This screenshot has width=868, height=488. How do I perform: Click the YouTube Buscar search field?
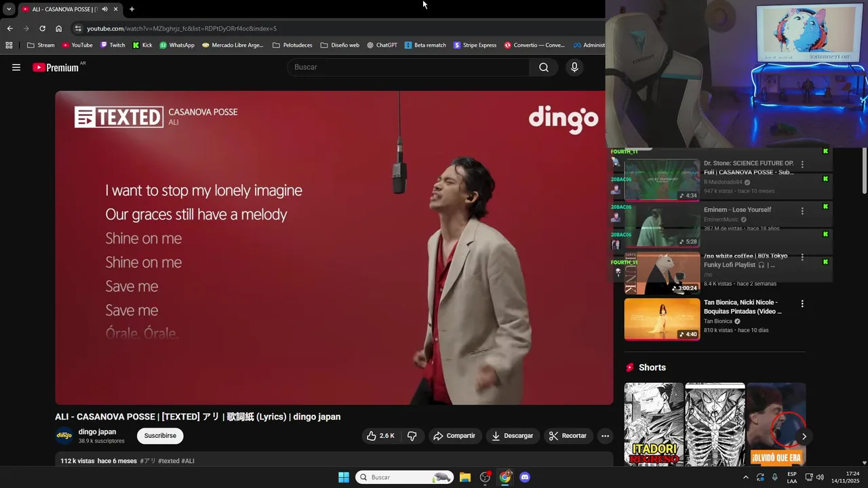[408, 67]
